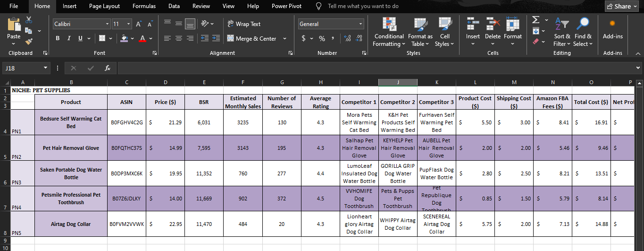Increase indent in Alignment group
The image size is (644, 251).
click(216, 38)
